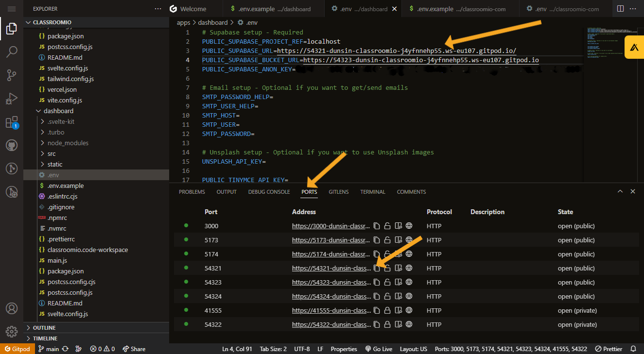Toggle port 54323 privacy with the lock icon

tap(387, 282)
